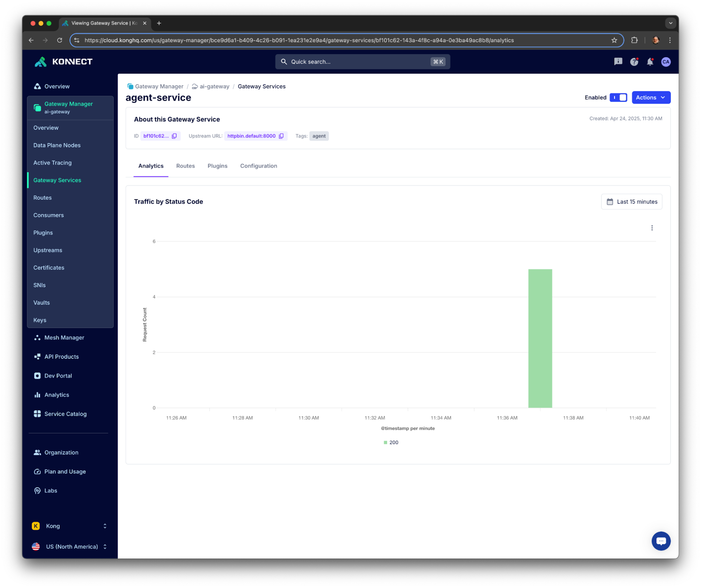Screen dimensions: 701x588
Task: Switch to the Routes tab
Action: pos(185,166)
